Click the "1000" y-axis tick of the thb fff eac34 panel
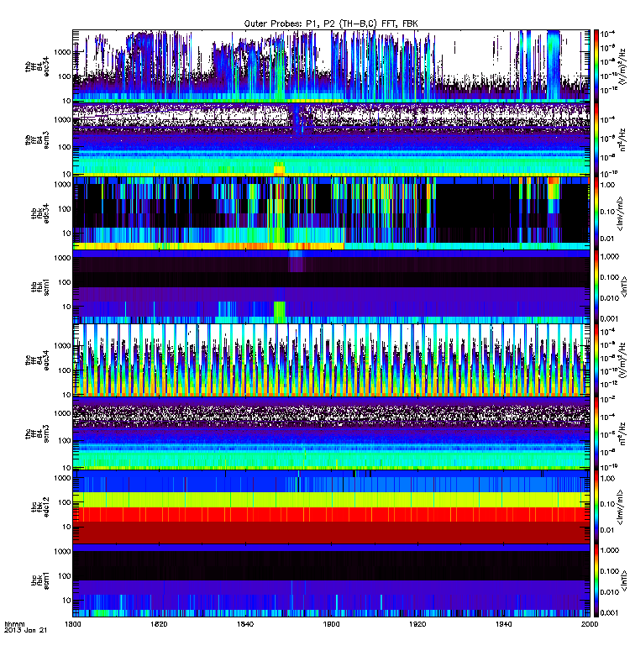 [x=62, y=52]
